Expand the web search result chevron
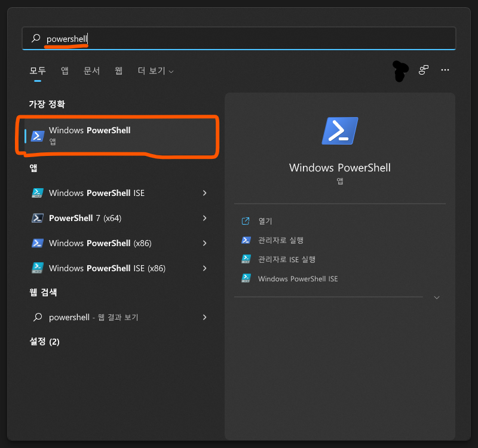Viewport: 478px width, 448px height. (x=204, y=317)
